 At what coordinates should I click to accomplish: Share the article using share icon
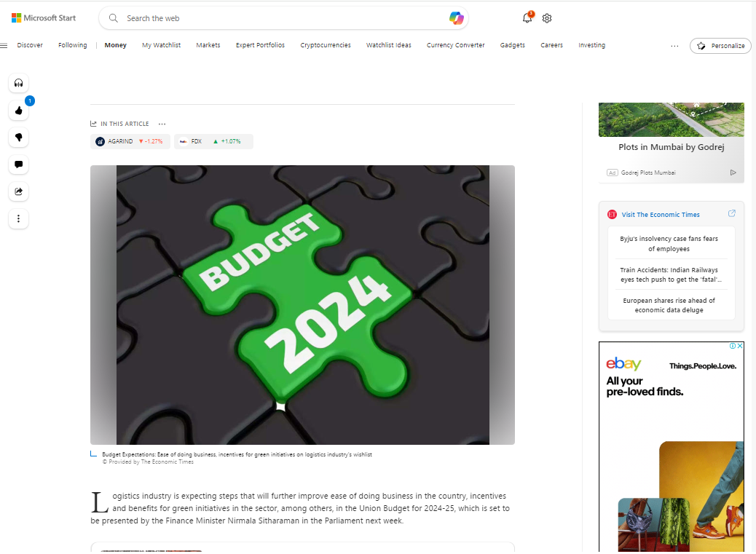18,191
